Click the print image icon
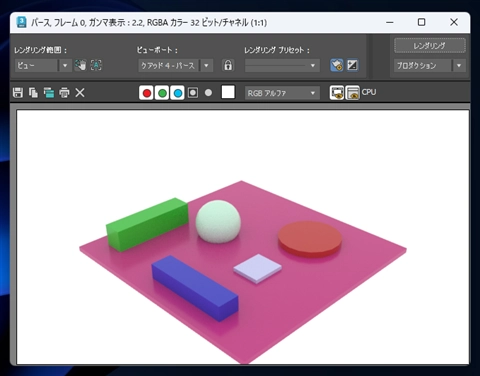Viewport: 480px width, 376px height. coord(64,92)
